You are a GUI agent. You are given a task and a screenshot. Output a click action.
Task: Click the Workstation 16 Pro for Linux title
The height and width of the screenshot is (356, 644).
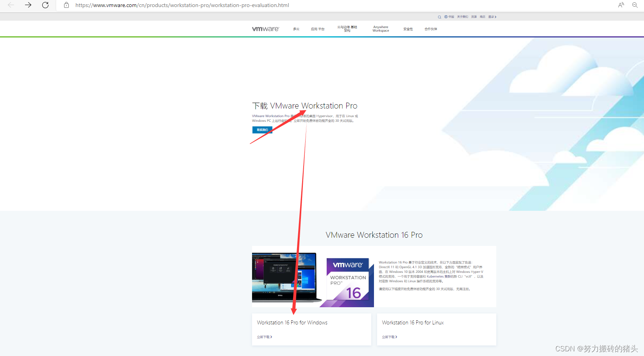413,322
